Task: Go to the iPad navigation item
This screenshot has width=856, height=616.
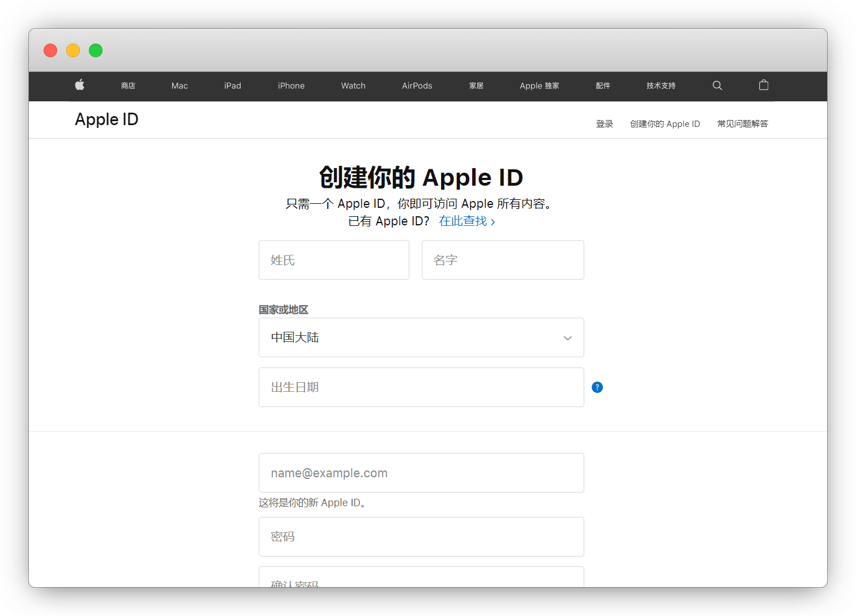Action: pyautogui.click(x=233, y=86)
